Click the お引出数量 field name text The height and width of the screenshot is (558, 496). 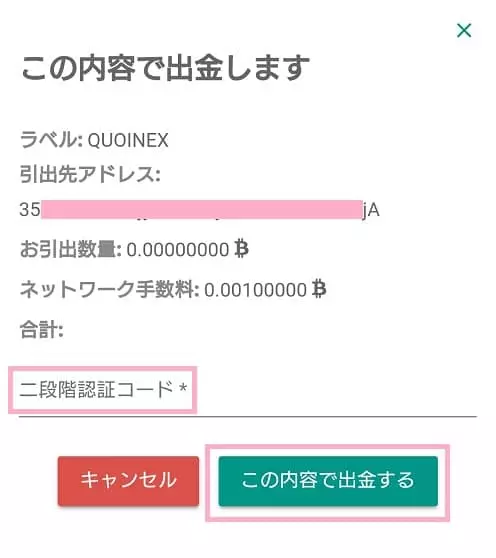[68, 249]
